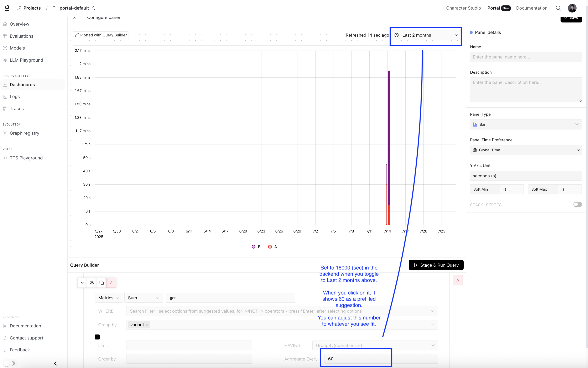Screen dimensions: 588x368
Task: Collapse the sidebar using left chevron
Action: (x=56, y=363)
